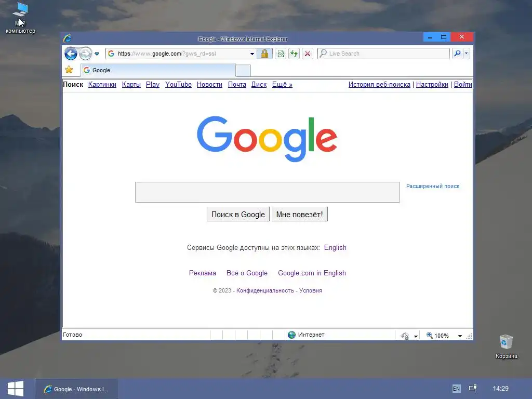Open the Настройки link
This screenshot has width=532, height=399.
click(432, 85)
